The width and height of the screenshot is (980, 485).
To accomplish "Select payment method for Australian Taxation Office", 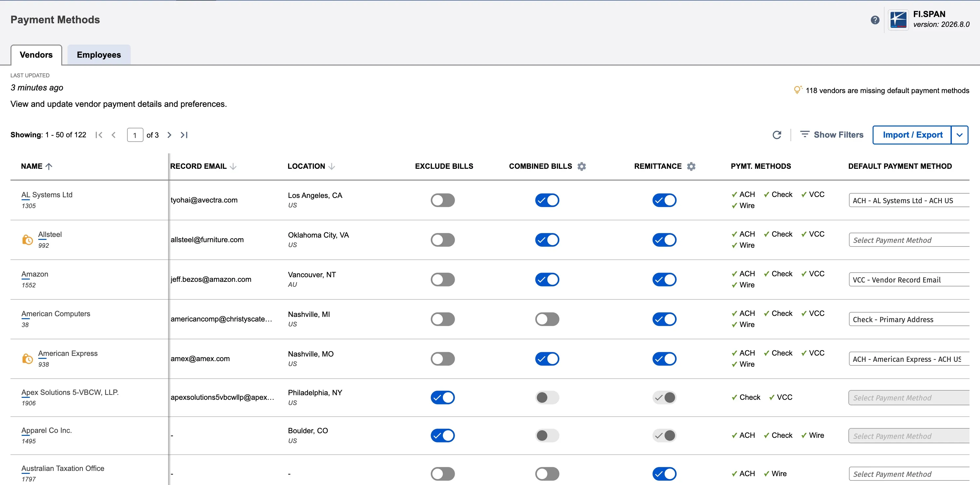I will tap(909, 474).
